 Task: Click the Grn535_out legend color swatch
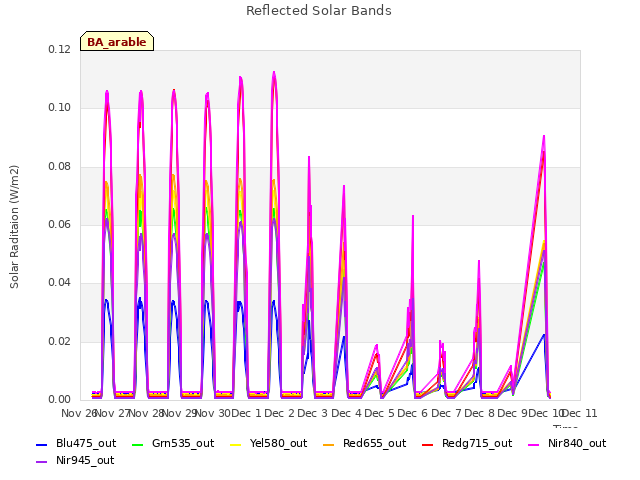click(138, 444)
